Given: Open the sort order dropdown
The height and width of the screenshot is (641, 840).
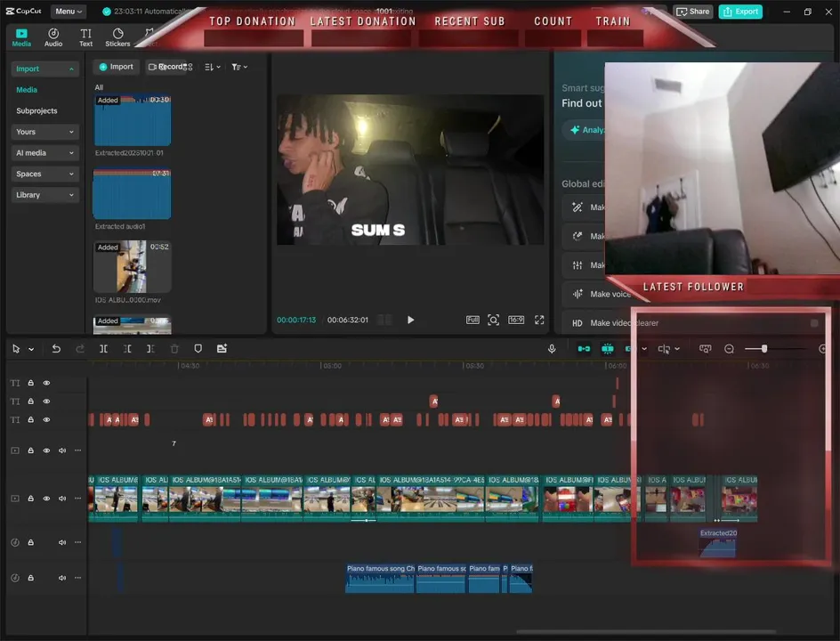Looking at the screenshot, I should [x=213, y=67].
